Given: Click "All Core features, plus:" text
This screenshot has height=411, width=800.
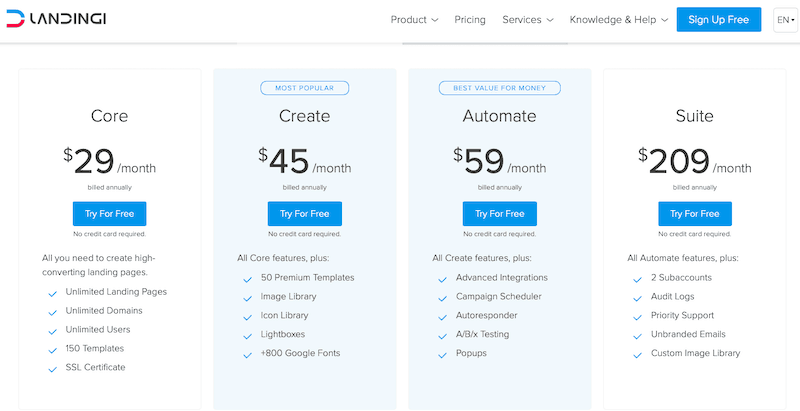Looking at the screenshot, I should (283, 258).
